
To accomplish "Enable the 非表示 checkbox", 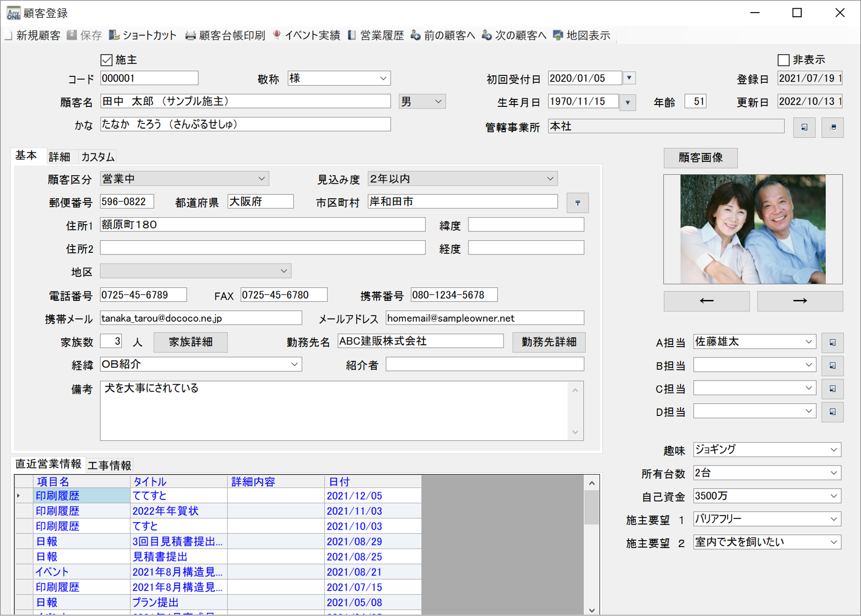I will pyautogui.click(x=783, y=59).
